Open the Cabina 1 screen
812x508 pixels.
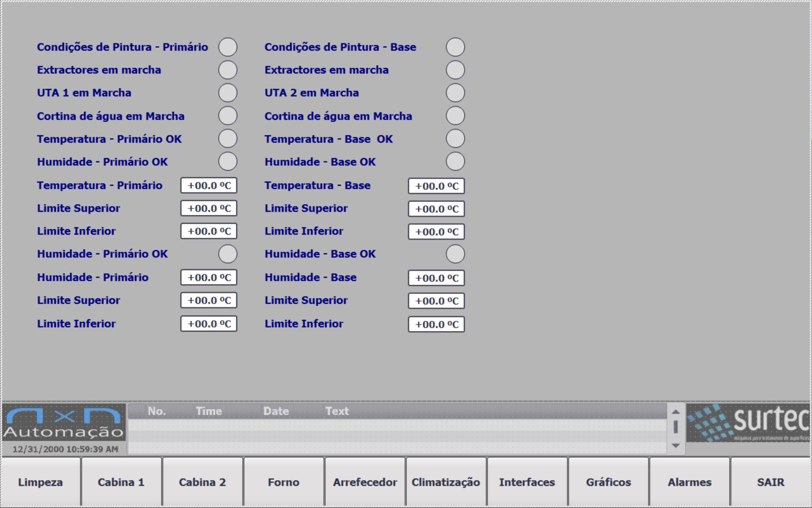tap(121, 482)
